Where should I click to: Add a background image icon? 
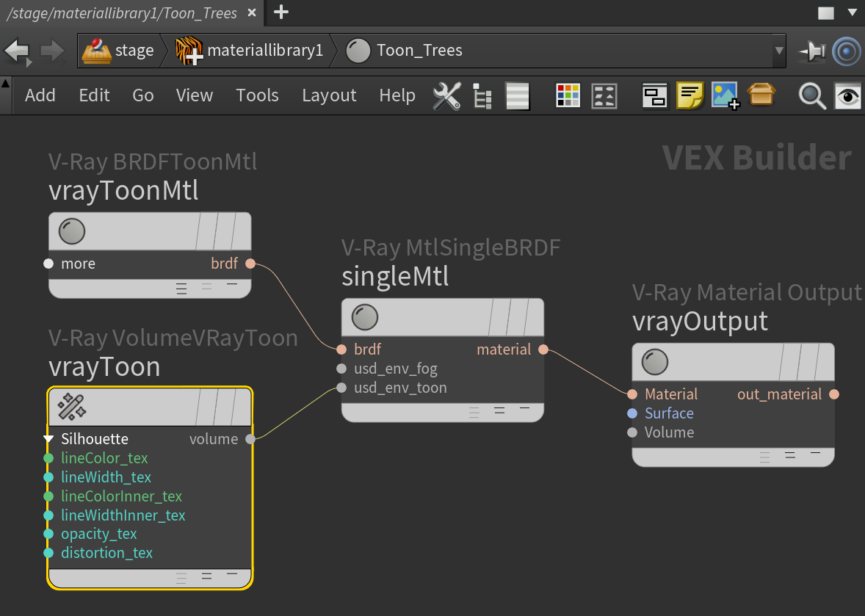[725, 96]
